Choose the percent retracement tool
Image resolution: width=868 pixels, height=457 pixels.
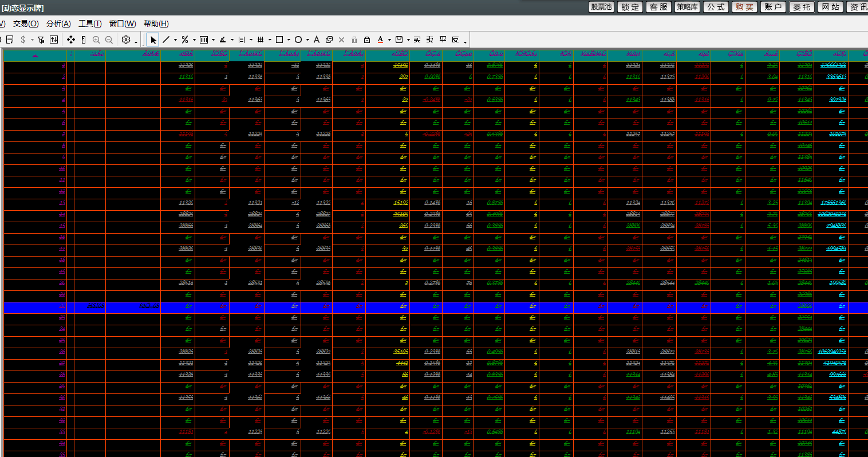click(185, 40)
